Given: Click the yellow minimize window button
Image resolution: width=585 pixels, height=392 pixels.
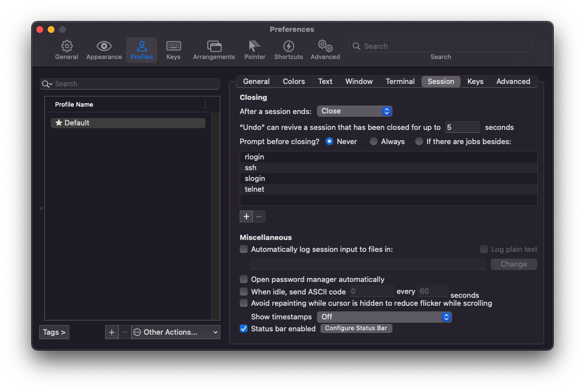Looking at the screenshot, I should point(51,29).
